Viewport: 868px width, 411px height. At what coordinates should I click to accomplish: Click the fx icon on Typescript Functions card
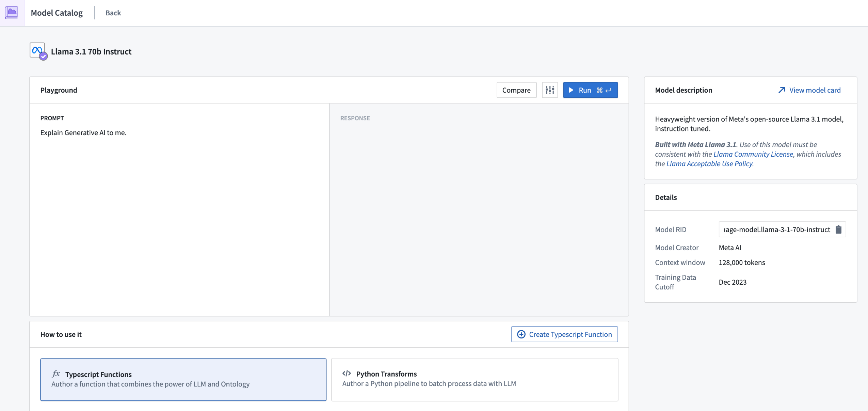pos(56,374)
